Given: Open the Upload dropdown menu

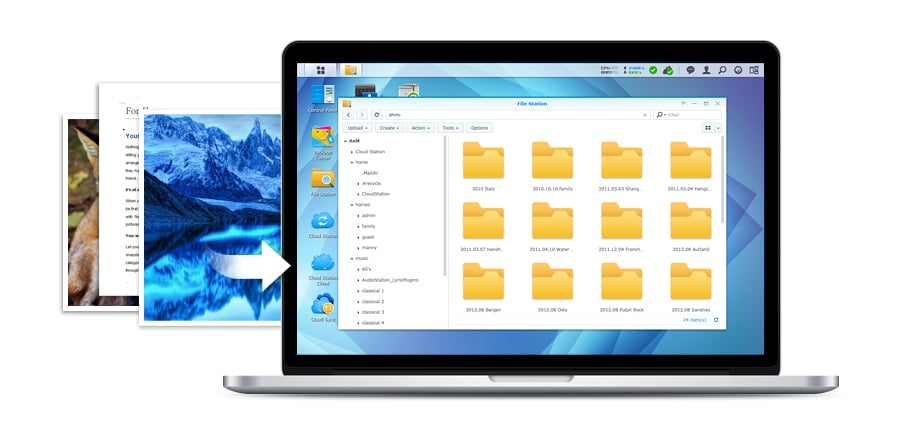Looking at the screenshot, I should pyautogui.click(x=357, y=128).
